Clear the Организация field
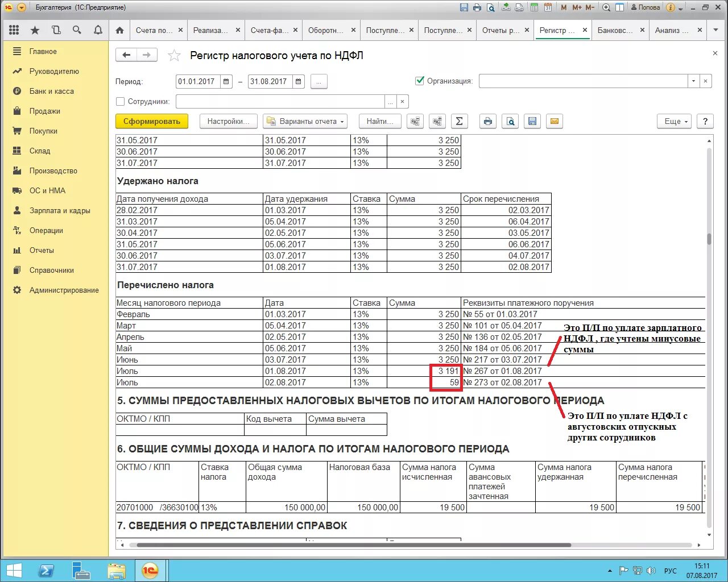 pyautogui.click(x=705, y=81)
